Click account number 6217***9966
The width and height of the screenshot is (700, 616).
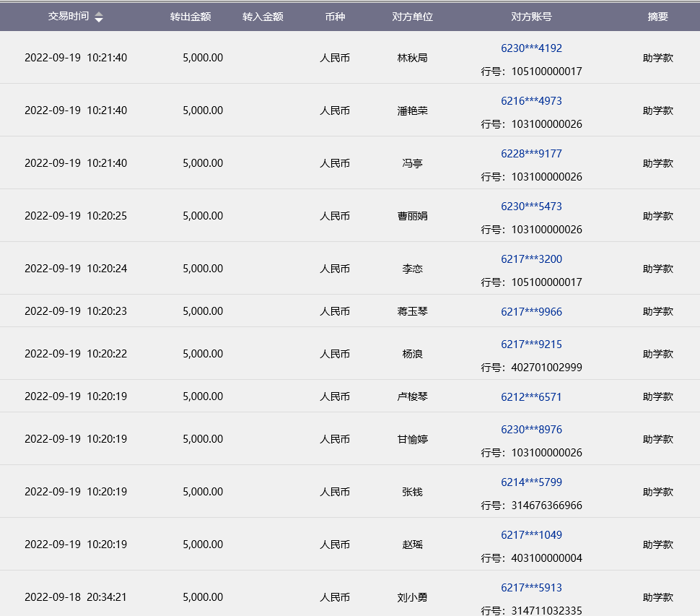531,312
